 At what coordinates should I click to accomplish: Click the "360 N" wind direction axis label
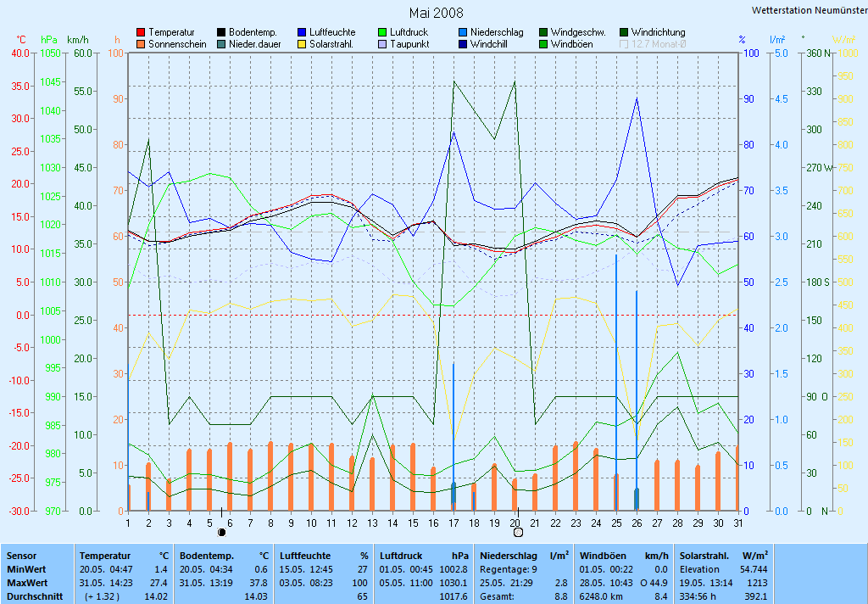(820, 53)
